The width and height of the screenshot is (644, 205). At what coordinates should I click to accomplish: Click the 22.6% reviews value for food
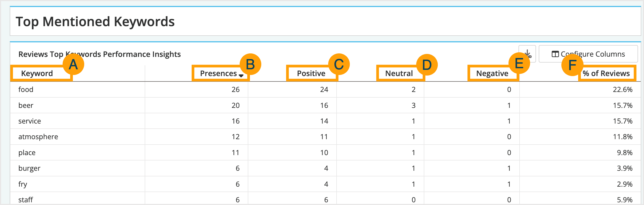(x=622, y=90)
